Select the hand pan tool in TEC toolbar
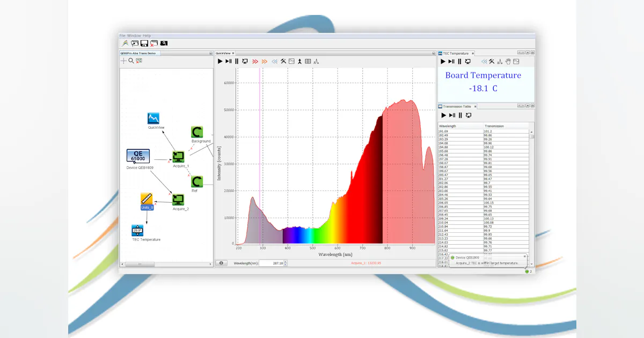644x338 pixels. coord(508,62)
